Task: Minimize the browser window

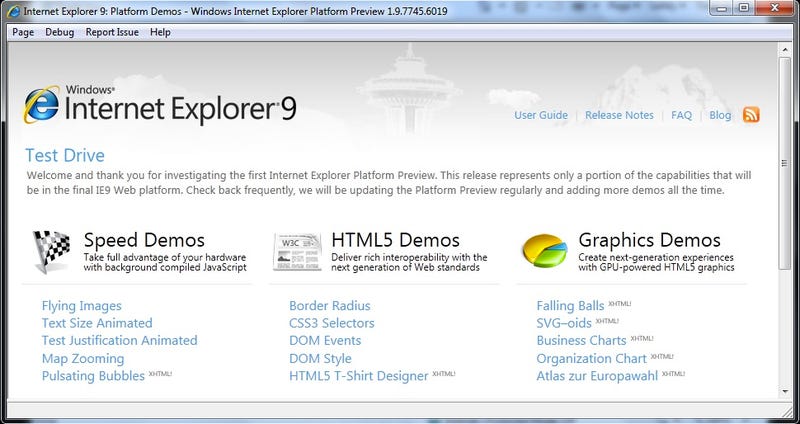Action: point(723,7)
